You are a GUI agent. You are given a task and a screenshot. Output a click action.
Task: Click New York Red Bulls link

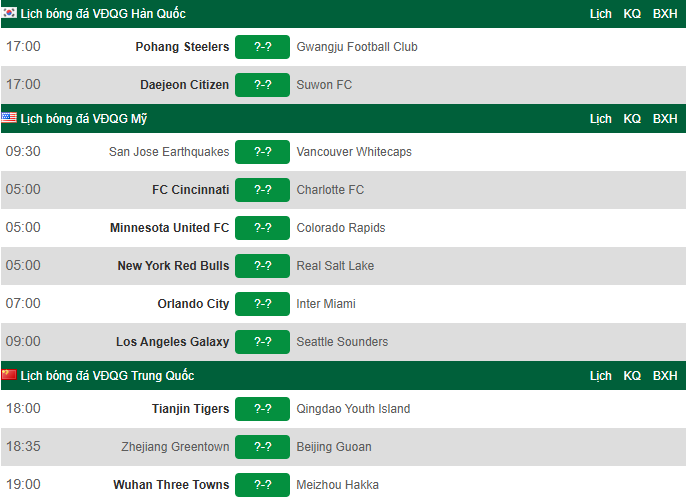[173, 266]
